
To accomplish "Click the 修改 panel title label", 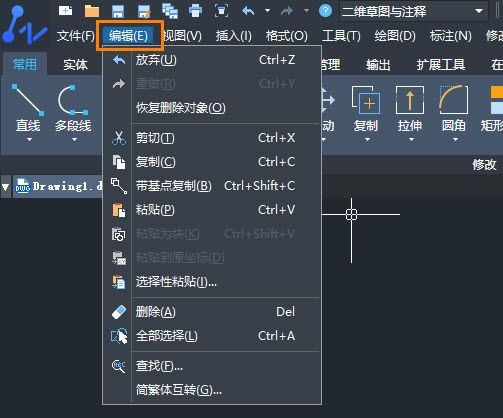I will point(484,164).
